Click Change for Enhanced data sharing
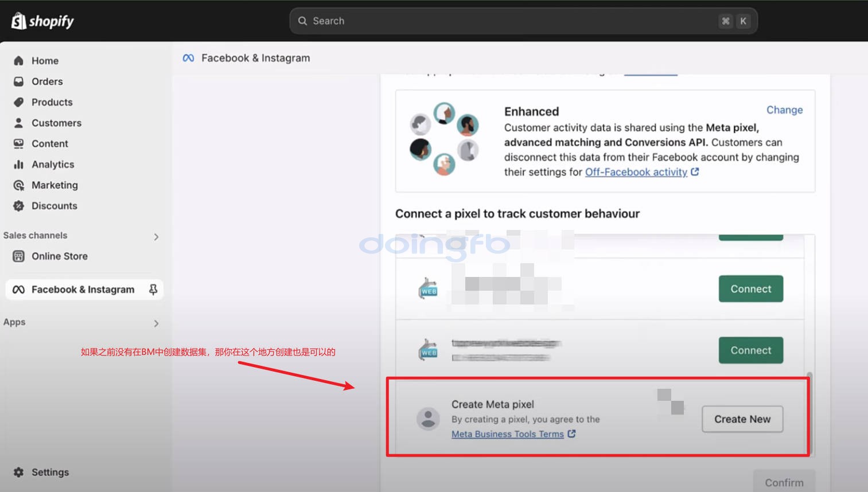 tap(784, 110)
